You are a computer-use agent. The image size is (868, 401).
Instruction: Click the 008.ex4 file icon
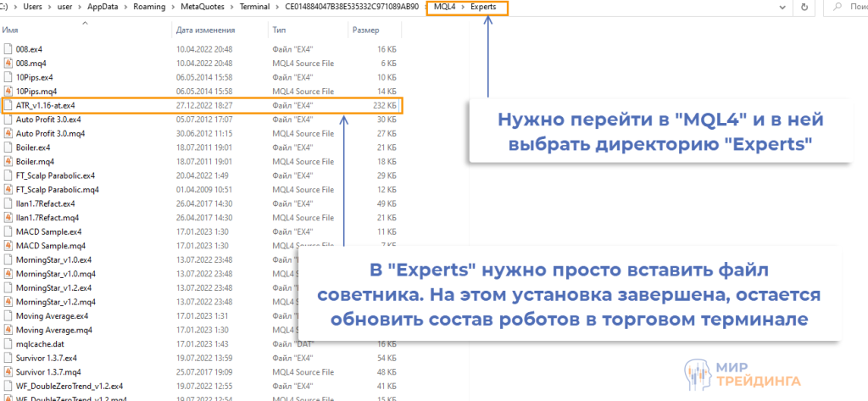pyautogui.click(x=9, y=49)
